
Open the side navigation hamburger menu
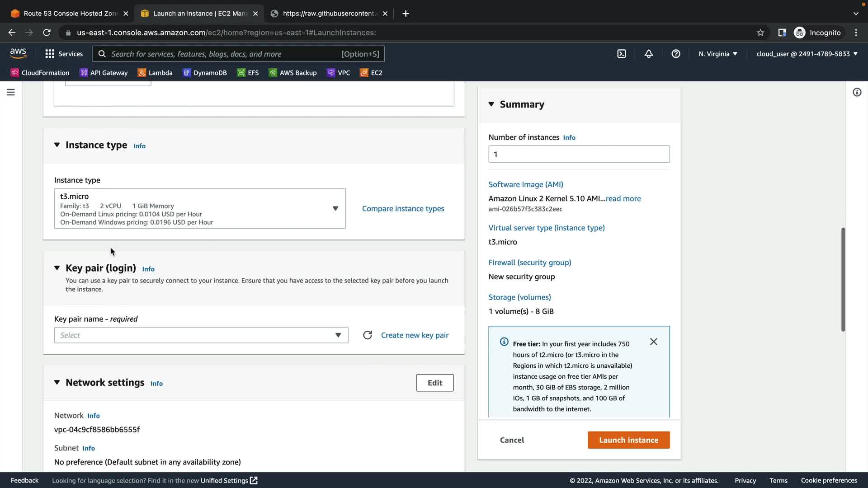[11, 92]
